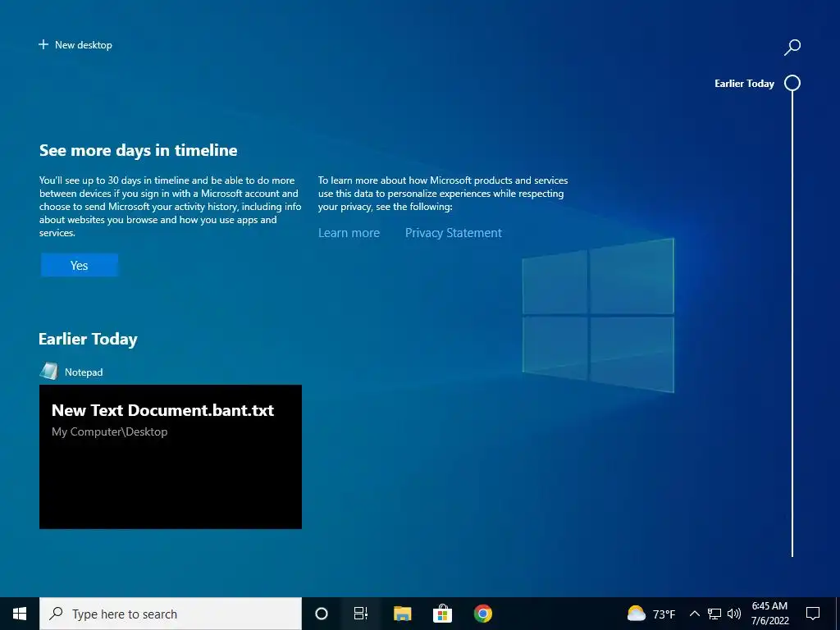Open New Text Document.bant.txt activity card
Screen dimensions: 840x630
coord(171,456)
